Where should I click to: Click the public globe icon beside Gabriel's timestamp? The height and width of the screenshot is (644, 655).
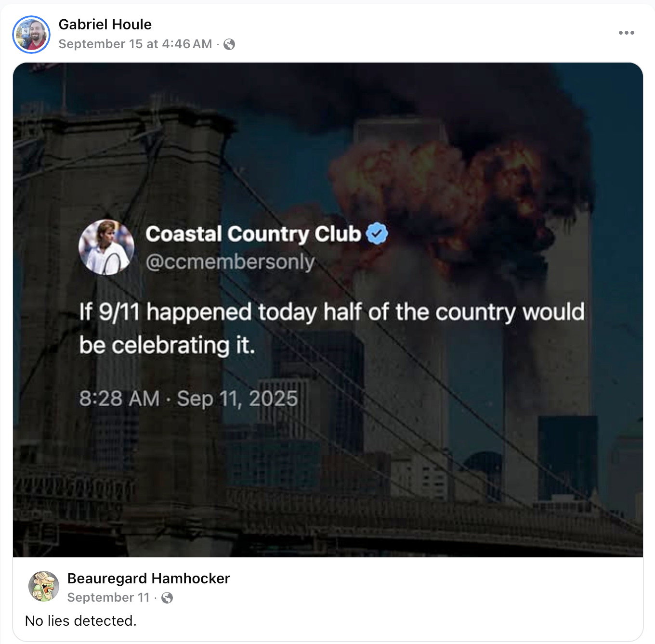[230, 44]
